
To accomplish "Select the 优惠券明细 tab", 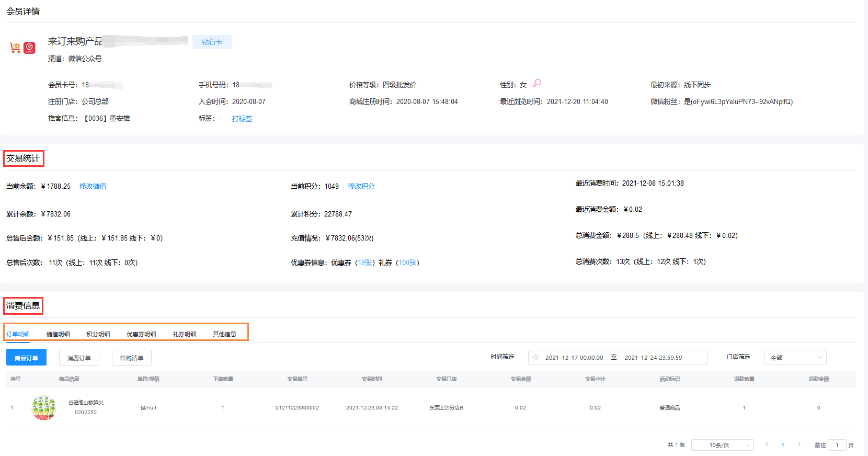I will click(x=141, y=334).
